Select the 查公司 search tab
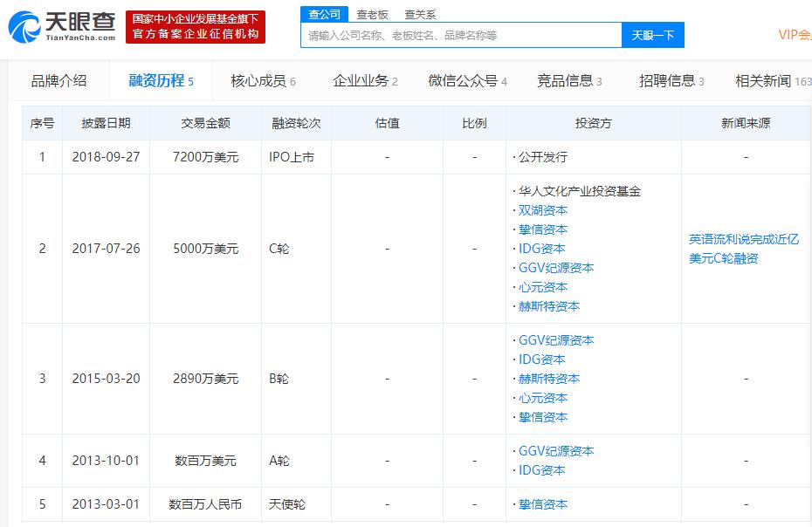Screen dimensions: 812x527 click(324, 14)
